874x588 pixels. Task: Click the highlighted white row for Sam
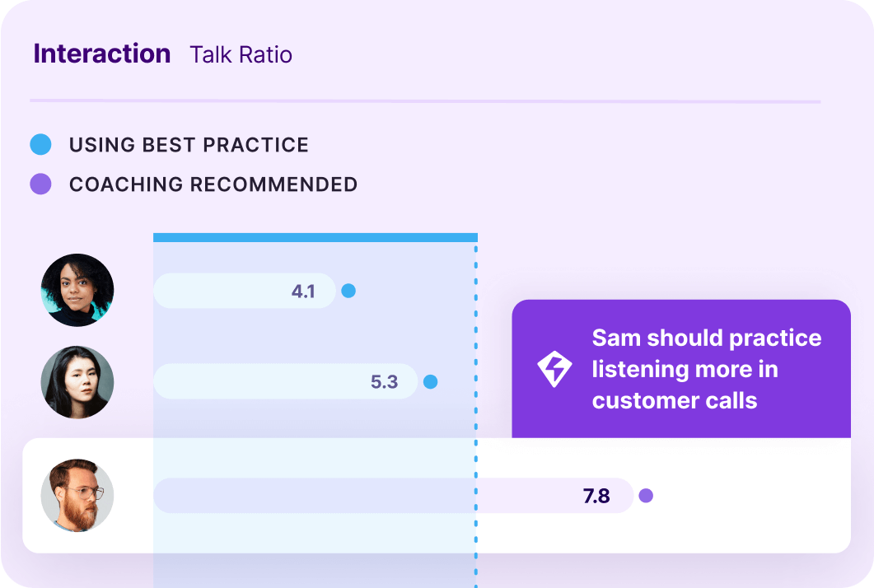[741, 527]
